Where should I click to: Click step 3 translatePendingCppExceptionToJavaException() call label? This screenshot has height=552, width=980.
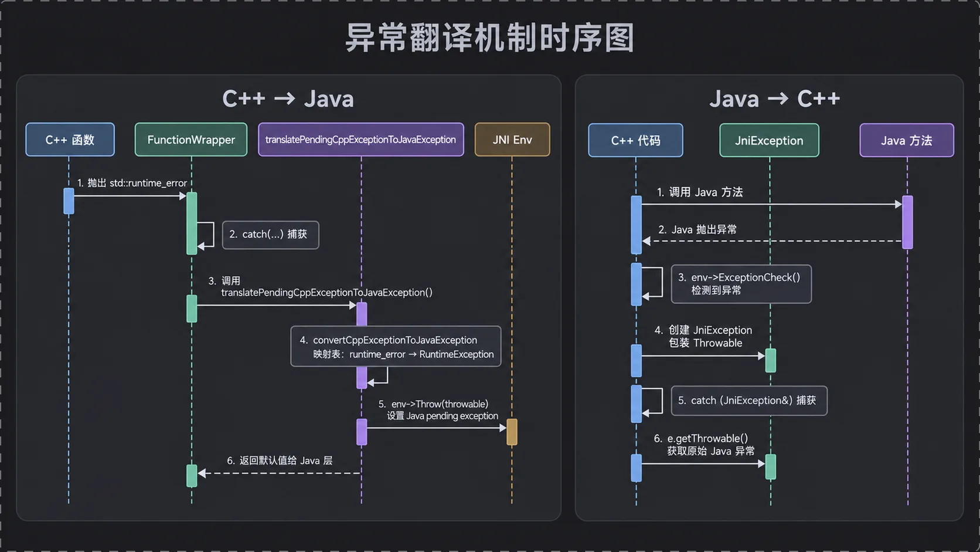click(x=320, y=287)
